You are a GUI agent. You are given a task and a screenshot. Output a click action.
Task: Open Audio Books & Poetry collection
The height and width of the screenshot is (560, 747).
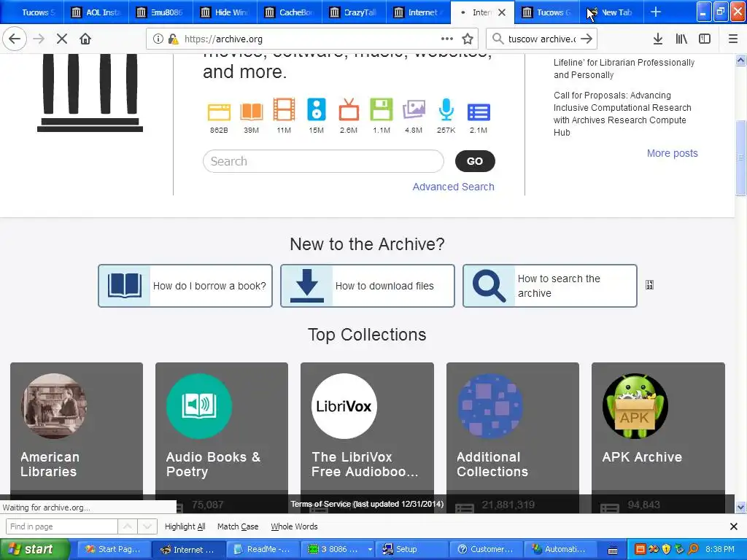click(199, 405)
